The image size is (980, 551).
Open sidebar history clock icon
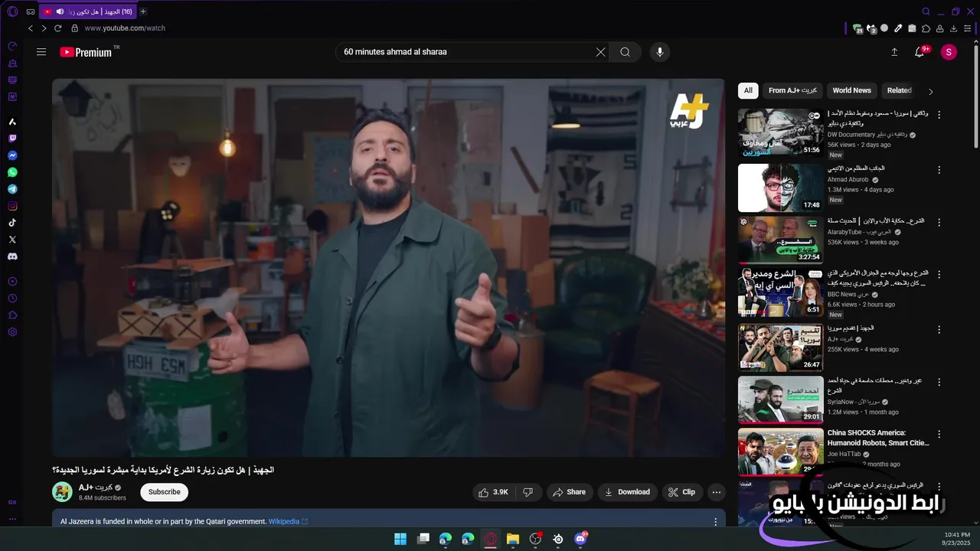12,298
